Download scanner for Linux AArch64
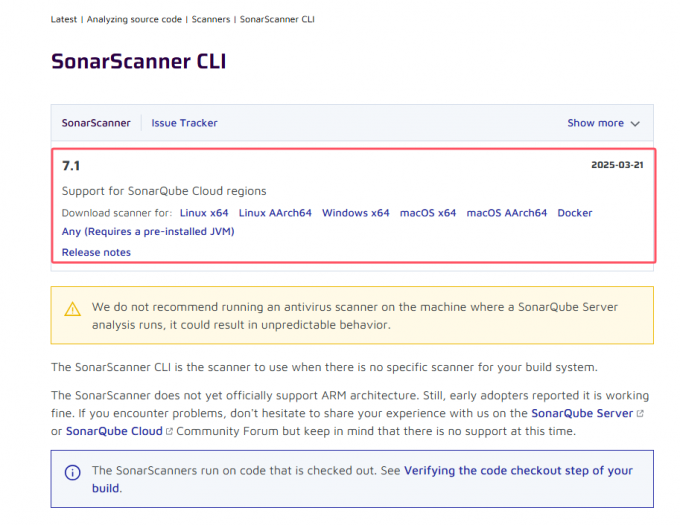 (x=275, y=213)
